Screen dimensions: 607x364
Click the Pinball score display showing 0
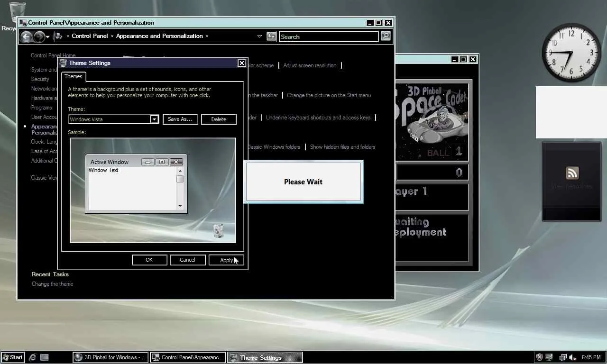tap(432, 173)
